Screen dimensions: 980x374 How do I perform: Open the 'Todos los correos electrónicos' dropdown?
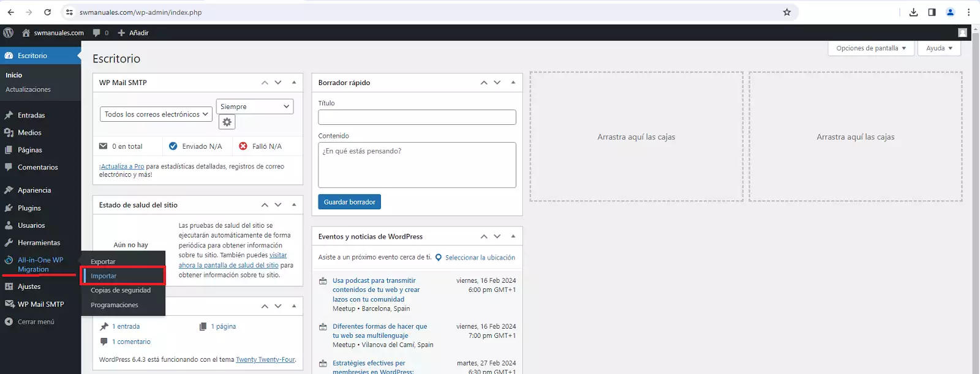point(156,114)
